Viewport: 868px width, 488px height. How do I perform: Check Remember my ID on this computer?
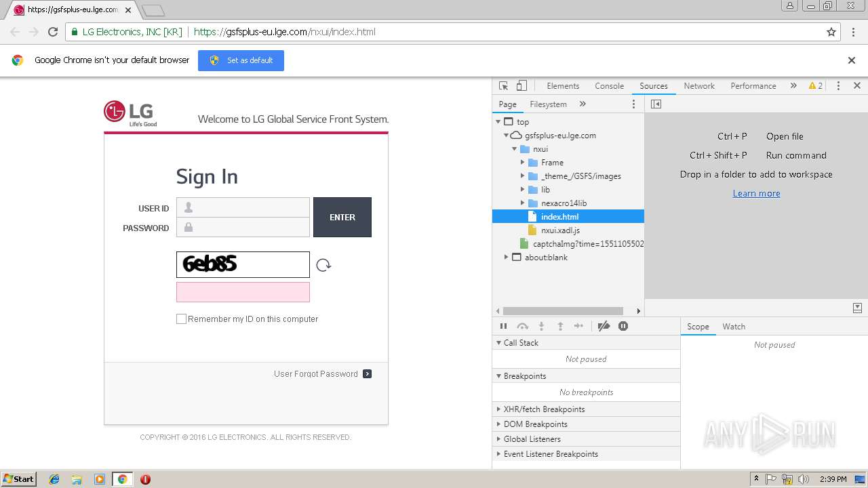(181, 319)
